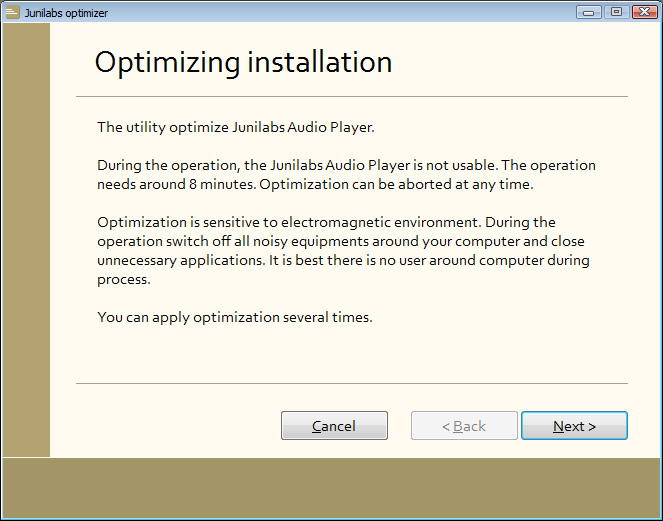Maximize the Junilabs optimizer window
Screen dimensions: 663x521
click(616, 12)
